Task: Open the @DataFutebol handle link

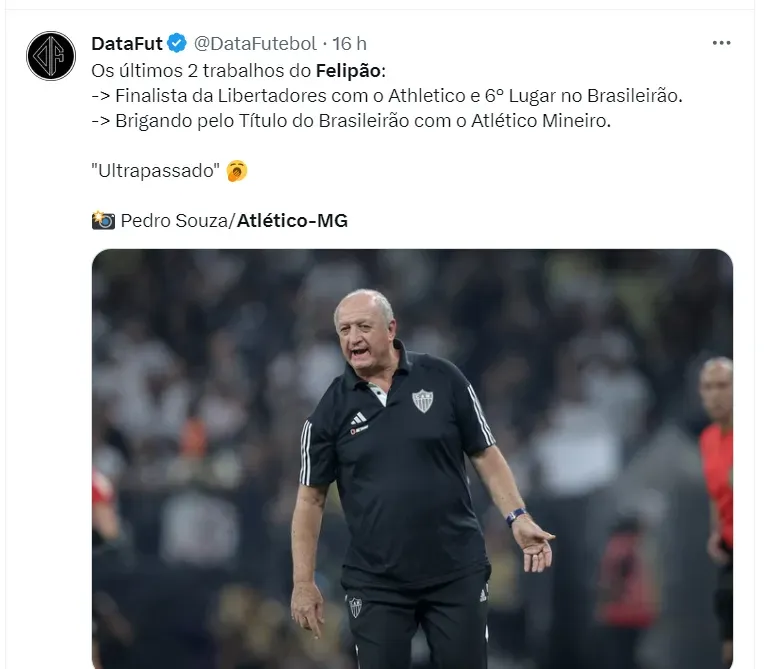Action: (x=255, y=43)
